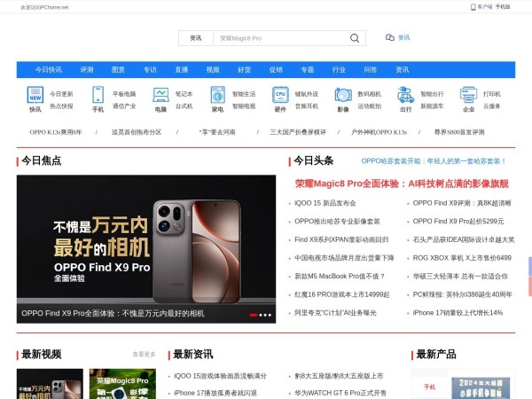Open OPPO推出哈苏专业影像套装 article

pos(337,221)
